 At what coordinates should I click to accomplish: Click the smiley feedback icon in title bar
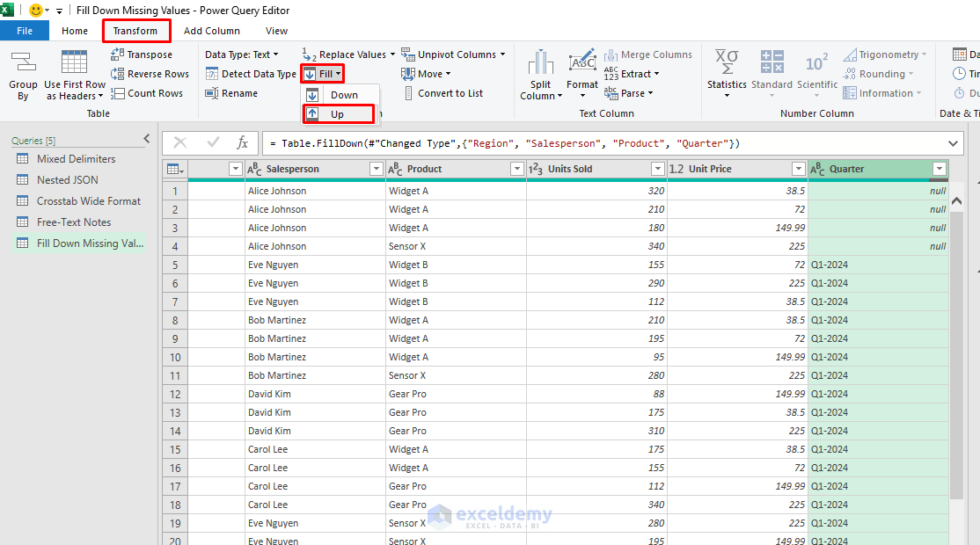pos(35,10)
